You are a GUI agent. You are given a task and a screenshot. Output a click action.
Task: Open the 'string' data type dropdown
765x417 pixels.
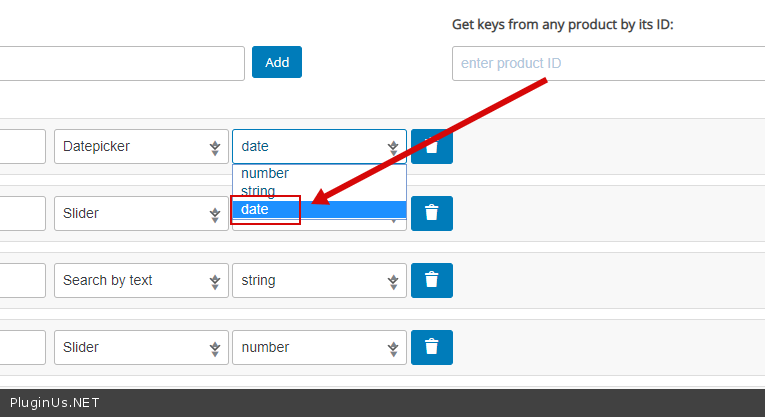click(x=319, y=280)
